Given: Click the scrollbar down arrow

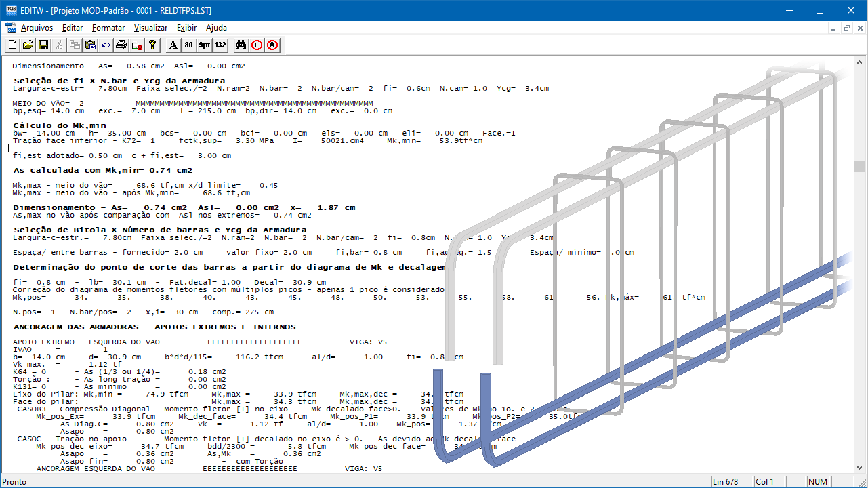Looking at the screenshot, I should [x=859, y=468].
